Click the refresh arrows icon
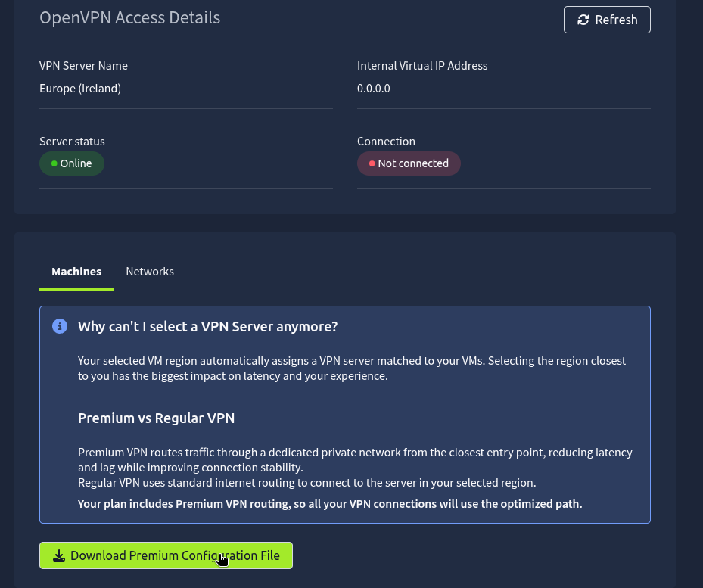 pos(583,20)
